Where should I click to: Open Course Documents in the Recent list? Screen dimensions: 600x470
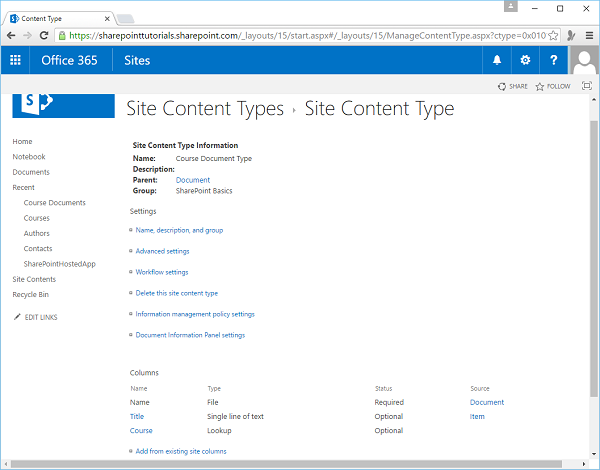coord(54,203)
